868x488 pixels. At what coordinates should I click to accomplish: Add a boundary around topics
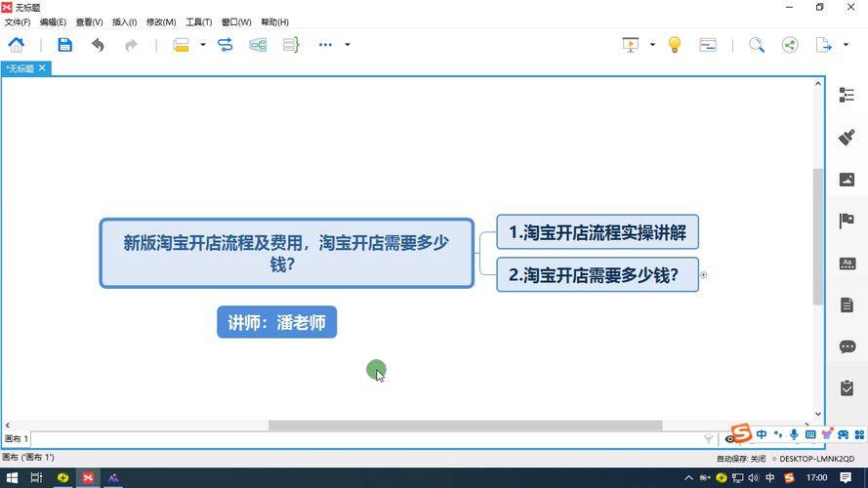click(x=258, y=45)
